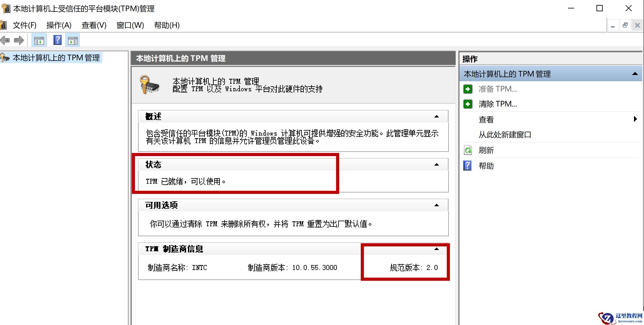Click the show/hide console tree icon
Viewport: 644px width, 325px height.
[x=39, y=40]
